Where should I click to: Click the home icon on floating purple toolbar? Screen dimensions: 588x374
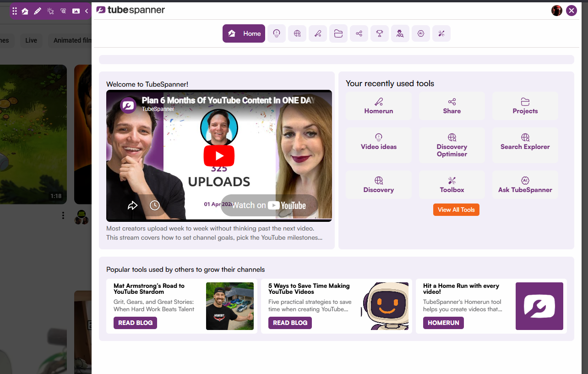coord(25,11)
